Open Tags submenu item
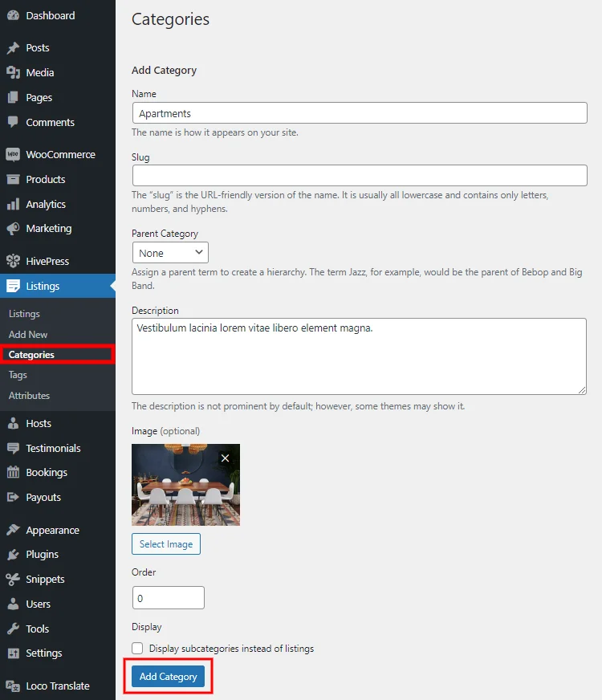 18,375
